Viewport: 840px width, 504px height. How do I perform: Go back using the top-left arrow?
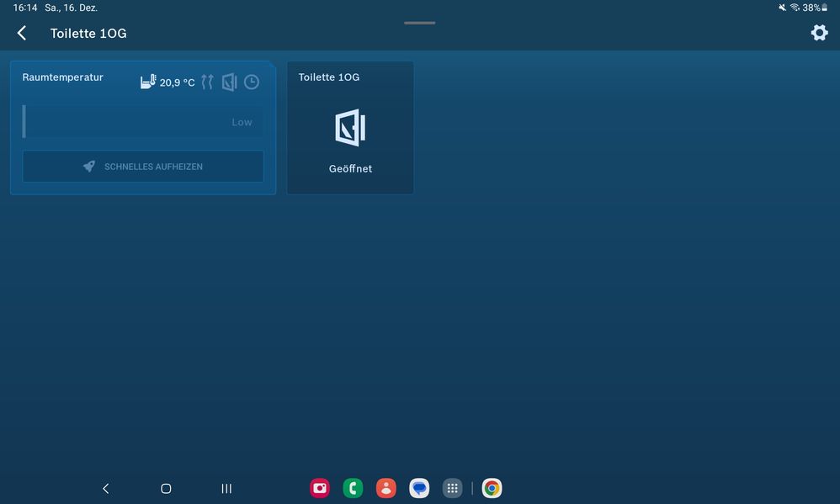click(x=22, y=33)
